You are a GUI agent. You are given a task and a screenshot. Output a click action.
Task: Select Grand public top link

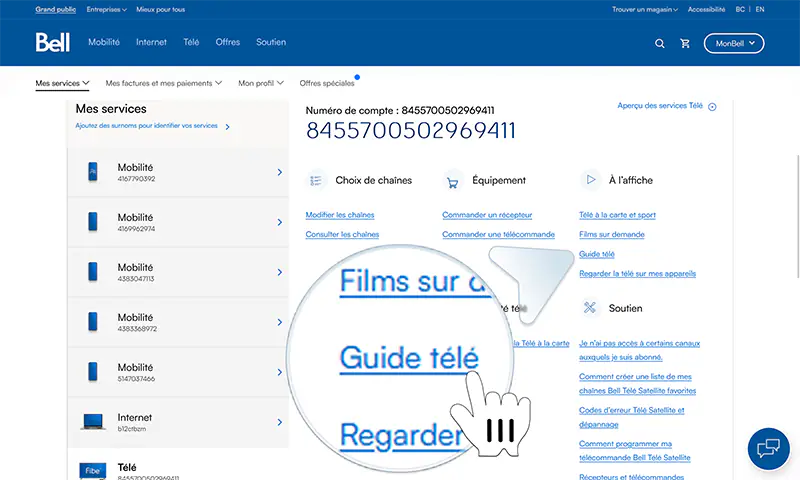[56, 9]
